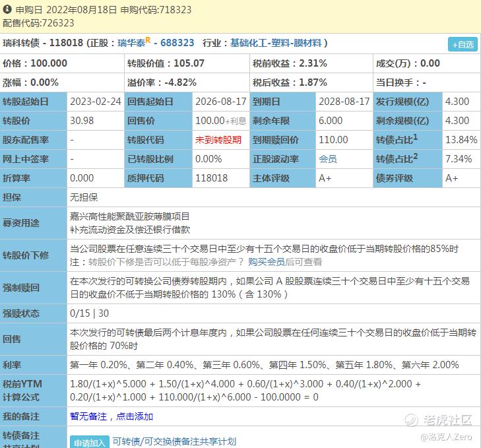Click the 债券评级 value A+
This screenshot has width=481, height=448.
click(x=451, y=178)
